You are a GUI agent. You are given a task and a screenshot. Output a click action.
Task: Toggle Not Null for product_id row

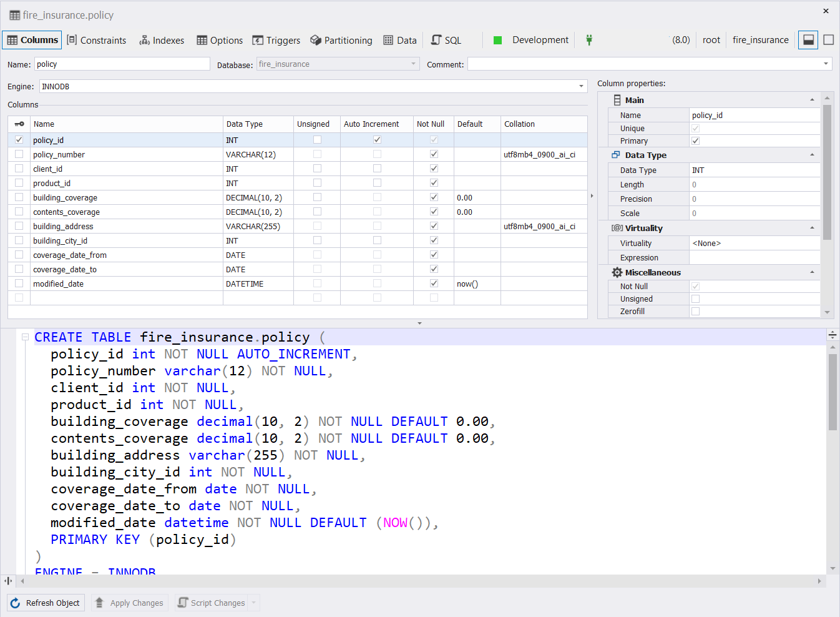click(x=434, y=183)
